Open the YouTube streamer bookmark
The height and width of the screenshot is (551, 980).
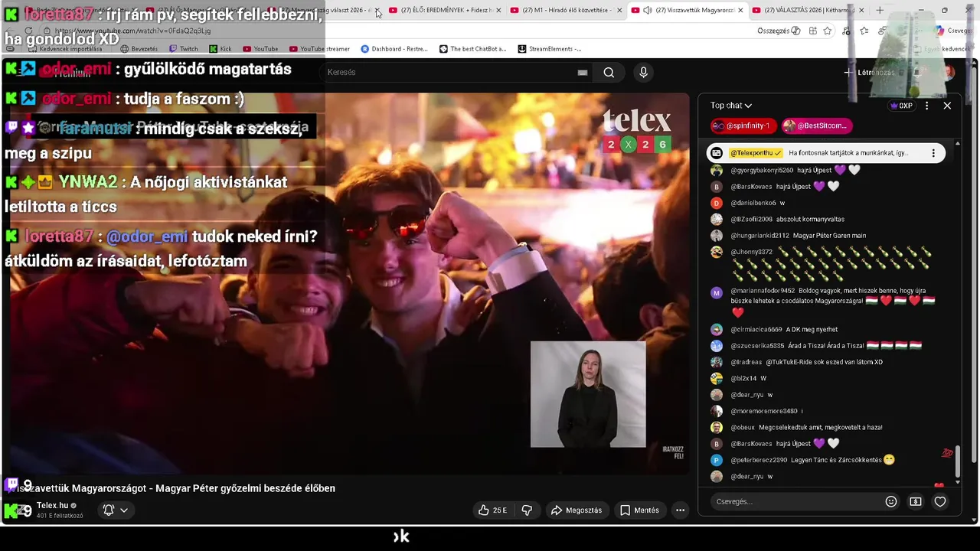click(x=319, y=49)
